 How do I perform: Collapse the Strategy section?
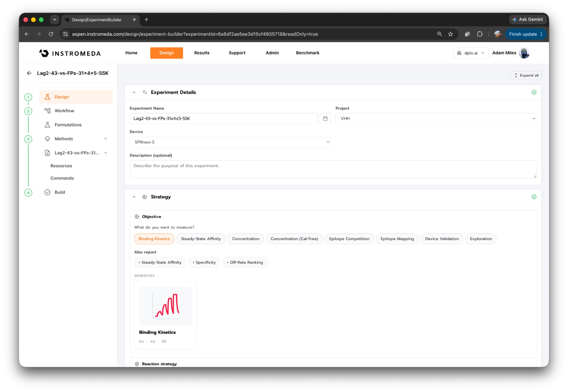coord(134,197)
